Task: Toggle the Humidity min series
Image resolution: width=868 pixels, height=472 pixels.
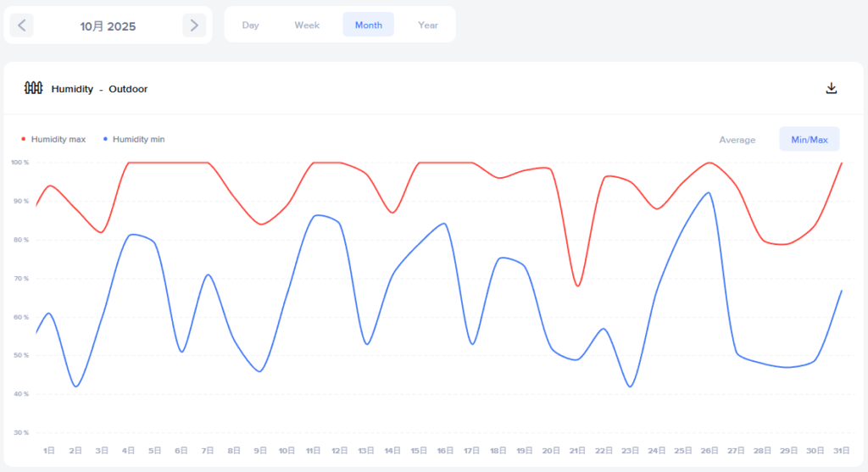Action: point(138,139)
